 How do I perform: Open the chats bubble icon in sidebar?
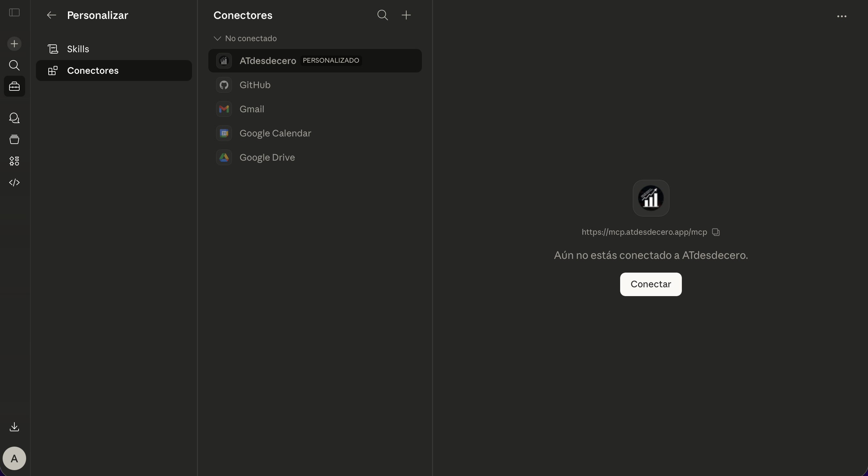14,118
